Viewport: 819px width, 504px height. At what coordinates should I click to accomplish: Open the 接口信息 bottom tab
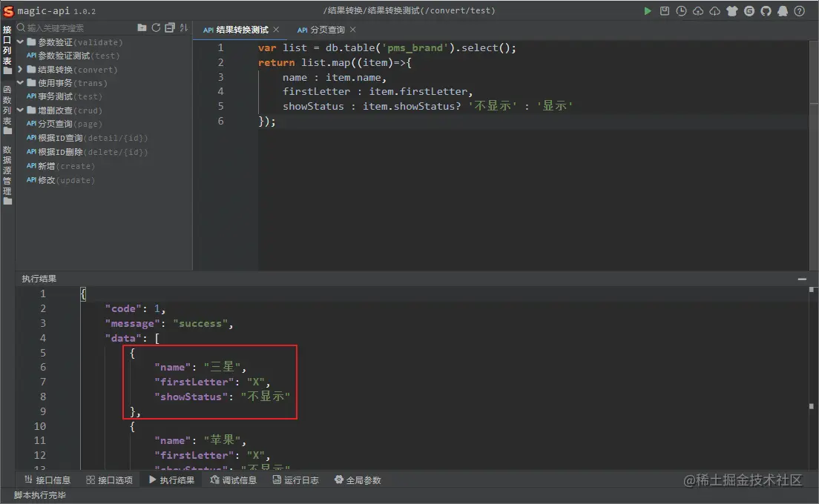coord(47,480)
